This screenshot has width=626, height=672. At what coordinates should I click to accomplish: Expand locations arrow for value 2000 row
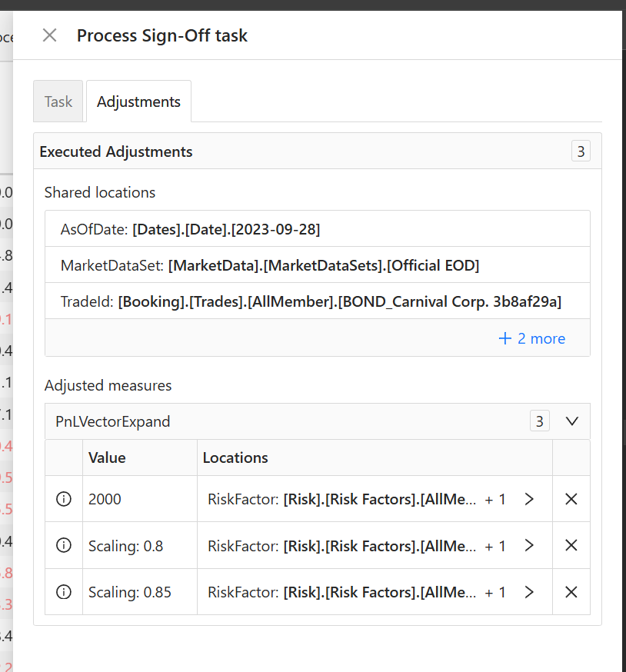click(x=529, y=499)
